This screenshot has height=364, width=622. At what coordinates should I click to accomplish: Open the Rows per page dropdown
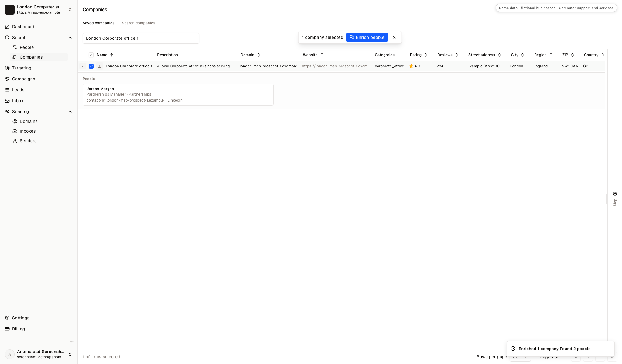pyautogui.click(x=520, y=357)
